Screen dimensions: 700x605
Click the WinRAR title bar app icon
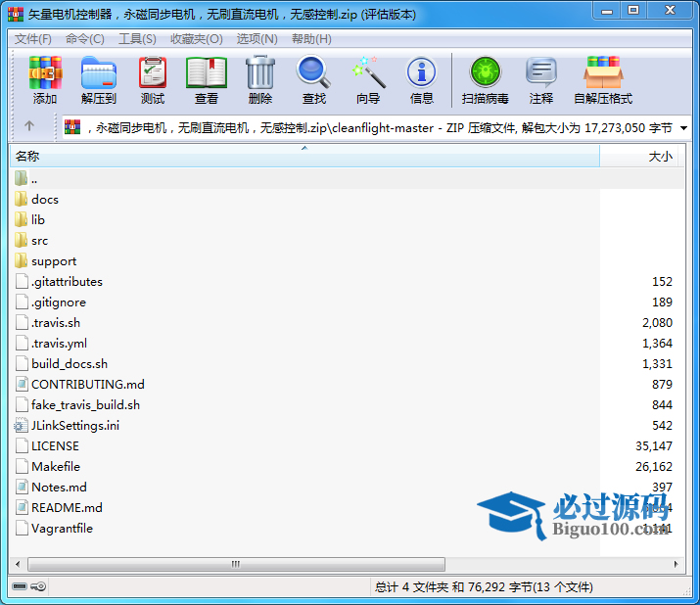pos(16,14)
